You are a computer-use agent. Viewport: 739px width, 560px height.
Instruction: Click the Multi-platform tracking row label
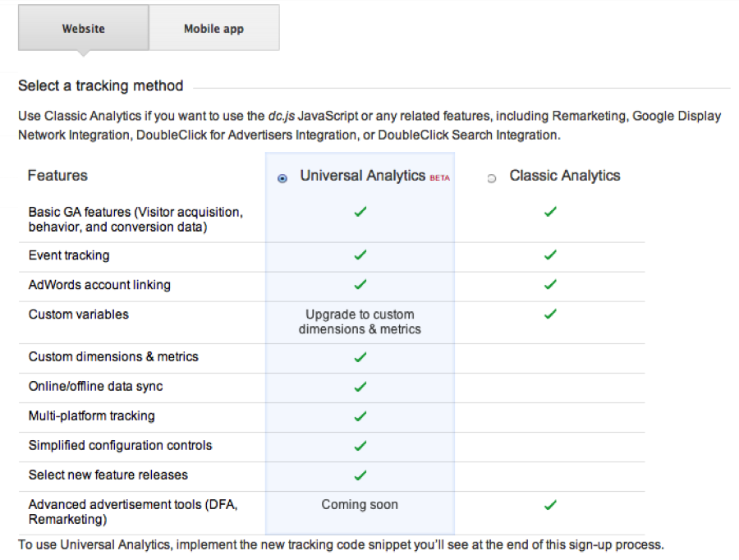(91, 415)
